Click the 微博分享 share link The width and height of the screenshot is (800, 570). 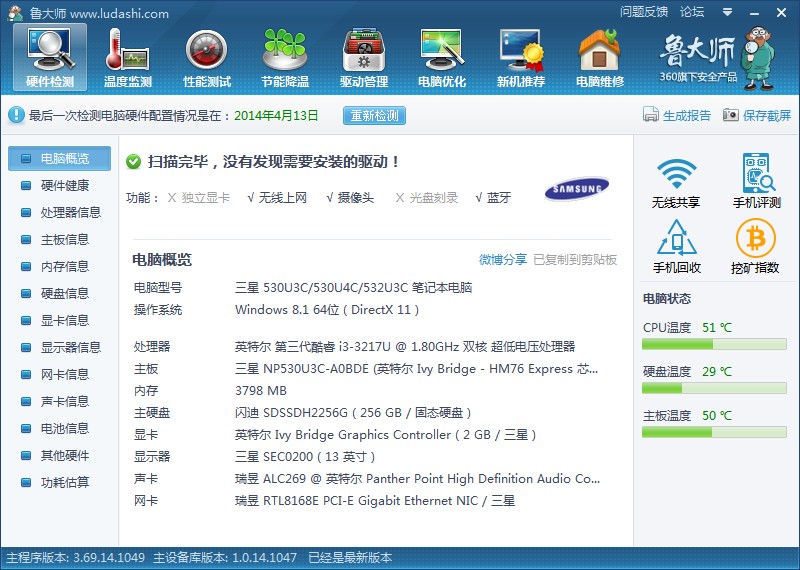tap(503, 260)
